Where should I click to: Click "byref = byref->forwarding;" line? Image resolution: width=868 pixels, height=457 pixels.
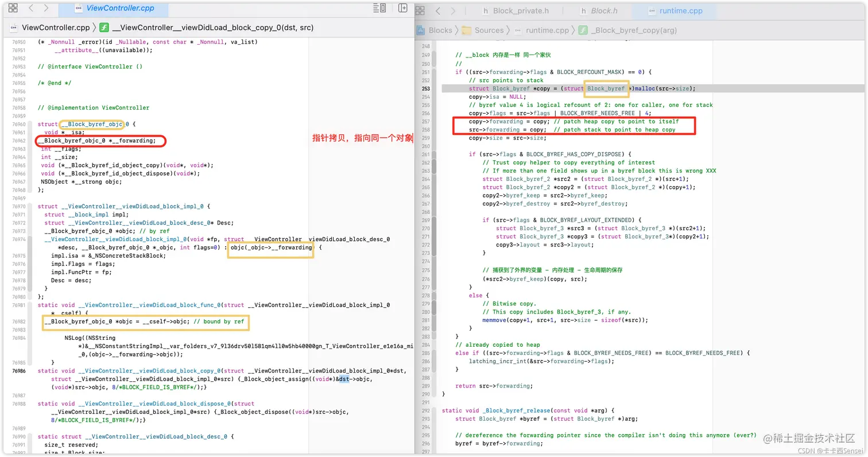pyautogui.click(x=499, y=443)
